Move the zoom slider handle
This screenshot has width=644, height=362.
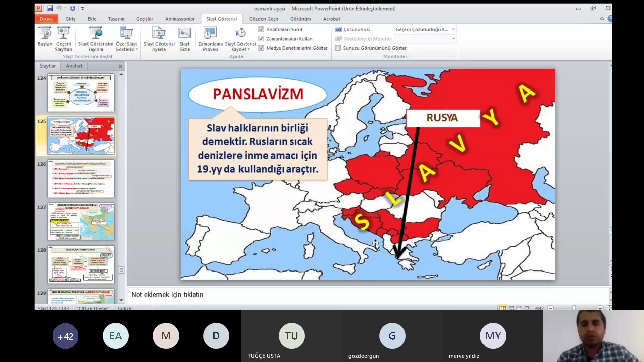click(x=574, y=308)
